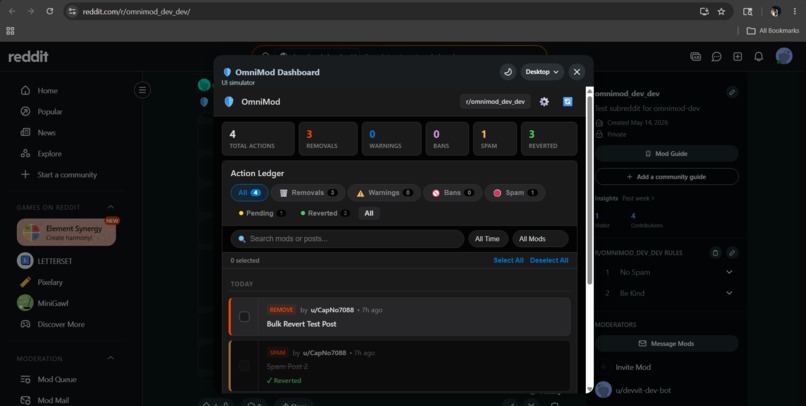
Task: Click the edit pencil icon beside omnimod_dev_dev
Action: tap(732, 93)
